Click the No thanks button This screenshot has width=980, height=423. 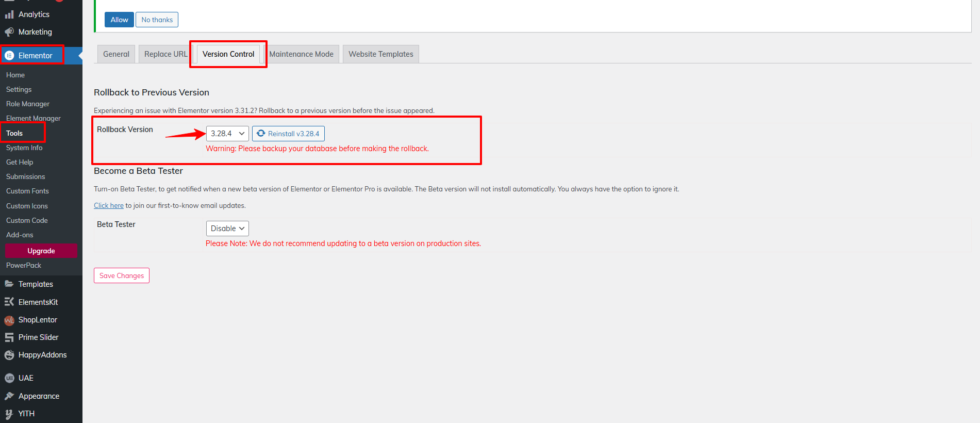157,20
